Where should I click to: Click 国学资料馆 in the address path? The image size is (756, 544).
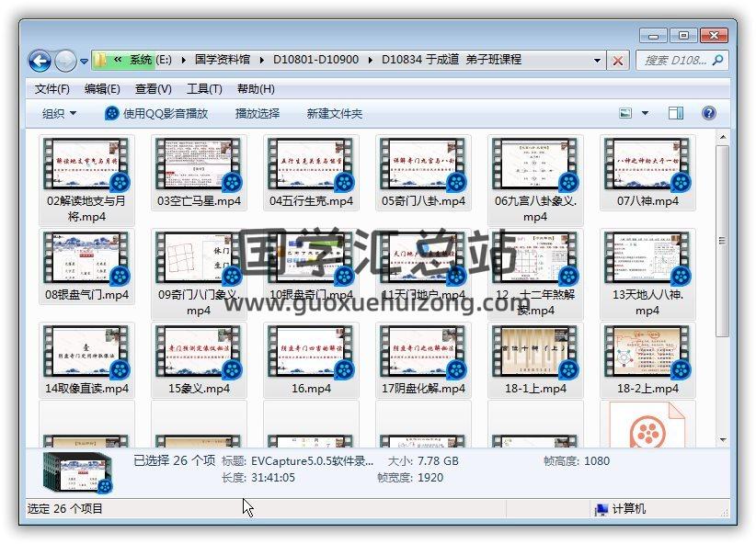pos(223,60)
